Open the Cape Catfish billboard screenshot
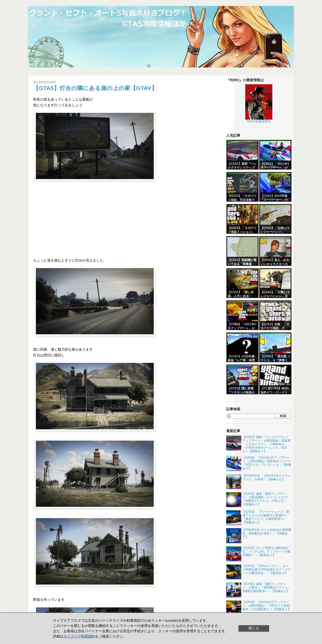 click(x=95, y=146)
